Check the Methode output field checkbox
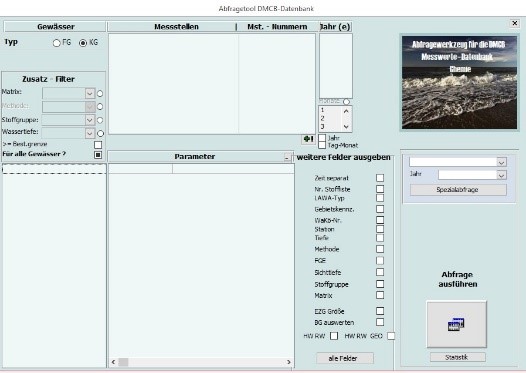Image resolution: width=526 pixels, height=373 pixels. tap(380, 249)
